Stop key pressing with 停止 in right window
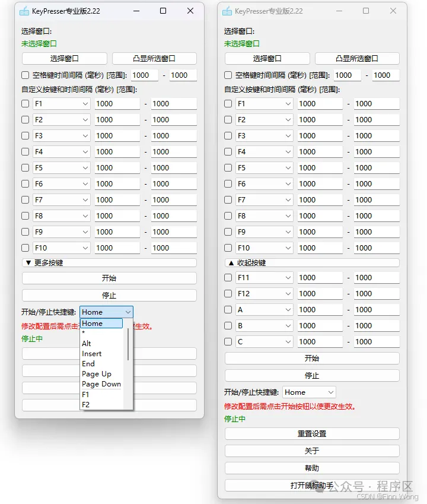The height and width of the screenshot is (504, 427). coord(312,375)
